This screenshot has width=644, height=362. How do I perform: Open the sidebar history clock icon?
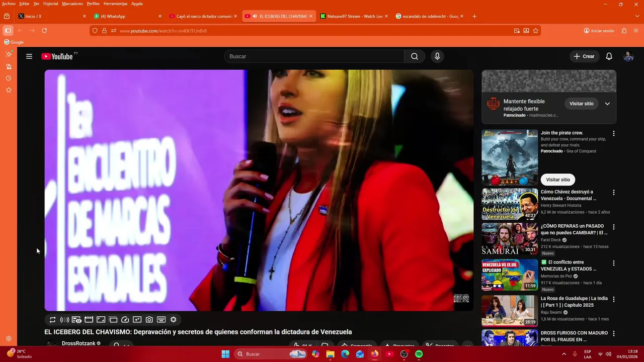9,78
